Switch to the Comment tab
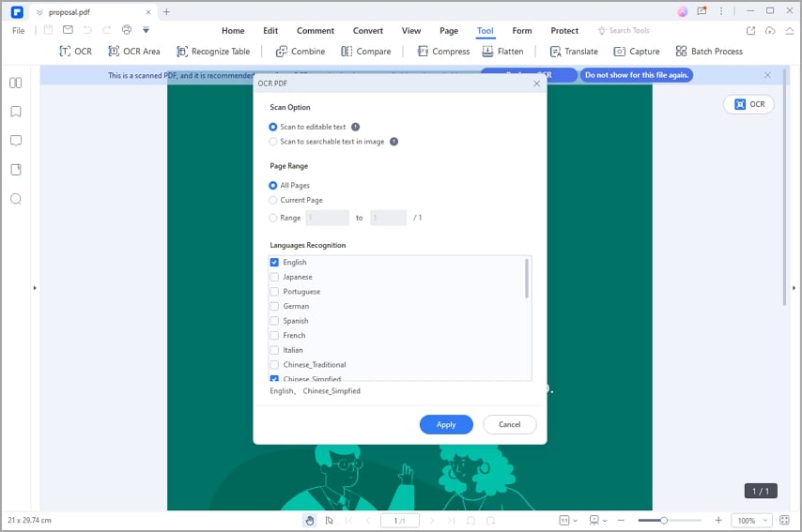 (316, 31)
